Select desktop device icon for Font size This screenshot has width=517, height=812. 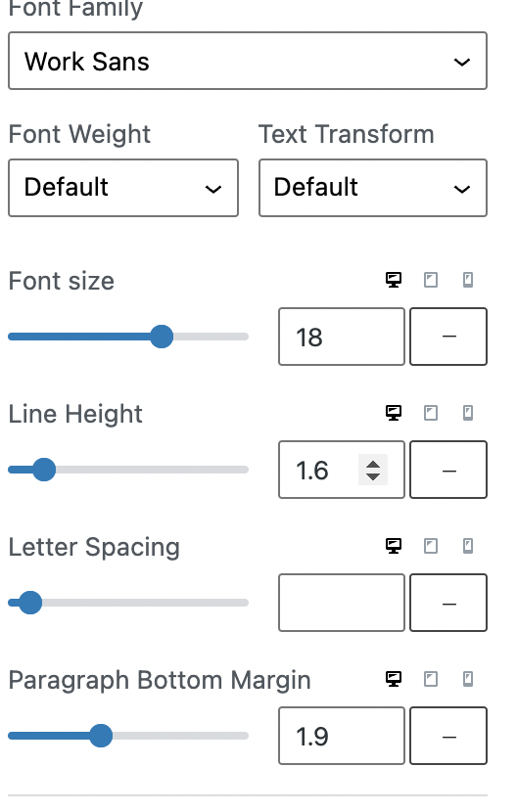coord(394,280)
